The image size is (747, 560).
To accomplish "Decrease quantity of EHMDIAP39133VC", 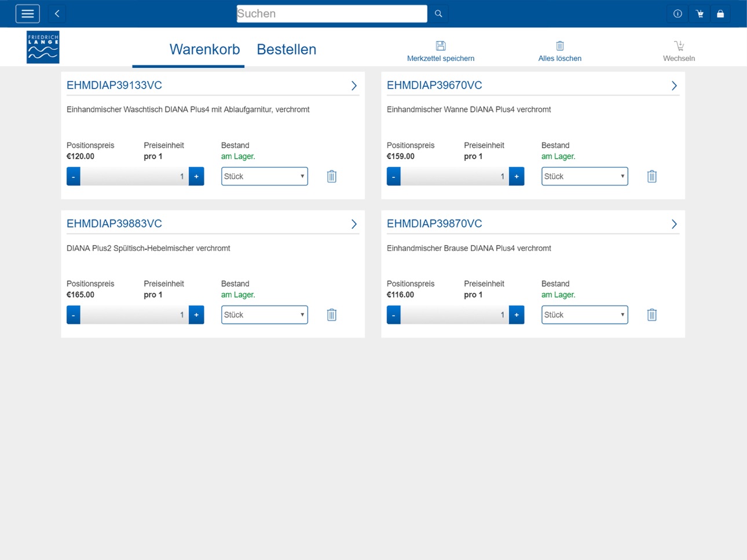I will pyautogui.click(x=74, y=176).
